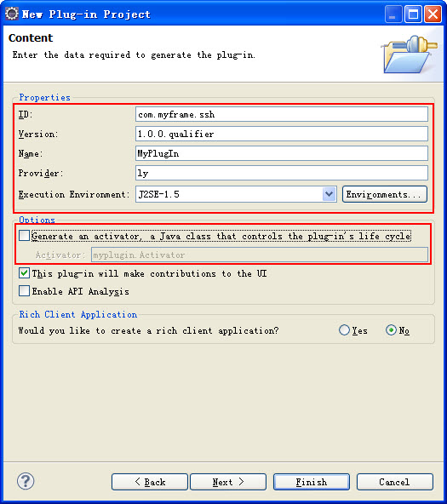Click the ID field containing com.myframe.ssh
Screen dimensions: 447x504
click(282, 114)
